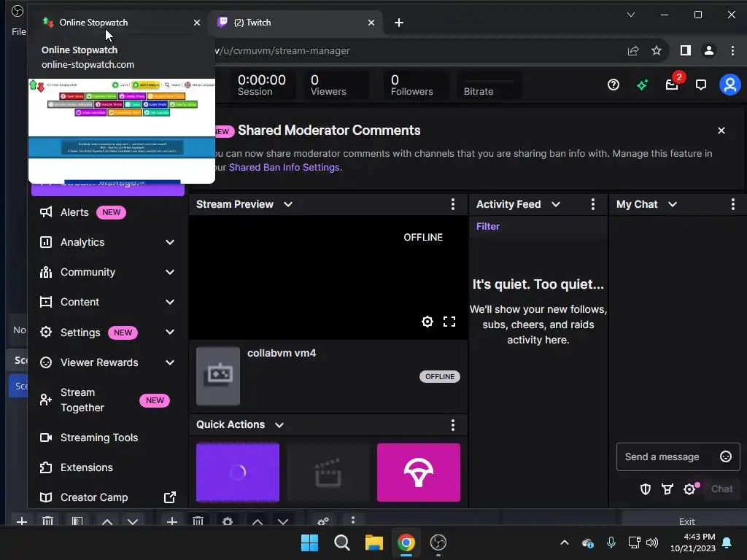Image resolution: width=747 pixels, height=560 pixels.
Task: Show hidden system tray icons
Action: point(565,542)
